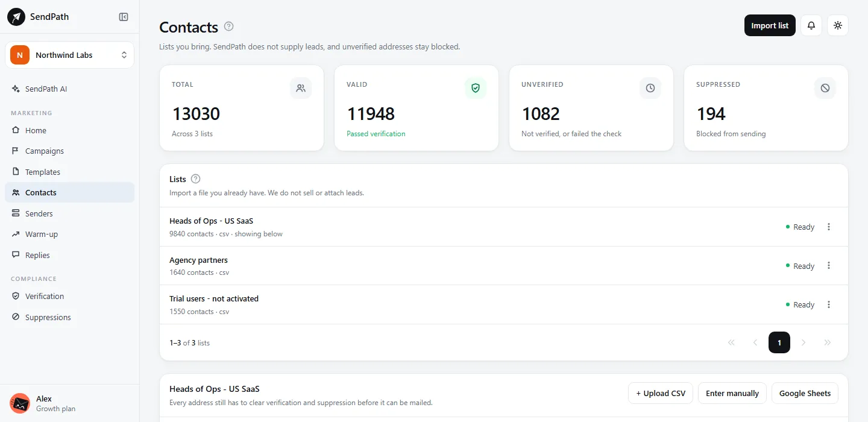Screen dimensions: 868x422
Task: Click Ready status of Heads of Ops list
Action: pos(800,227)
